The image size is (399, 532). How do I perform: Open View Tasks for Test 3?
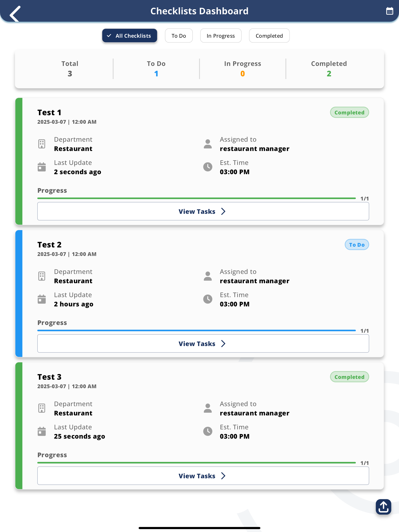[203, 476]
